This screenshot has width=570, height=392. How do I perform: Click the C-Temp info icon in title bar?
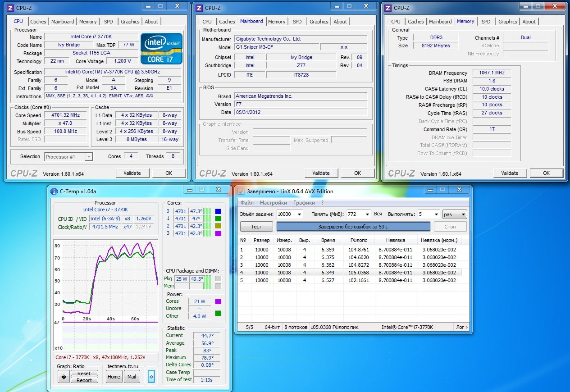(x=54, y=191)
